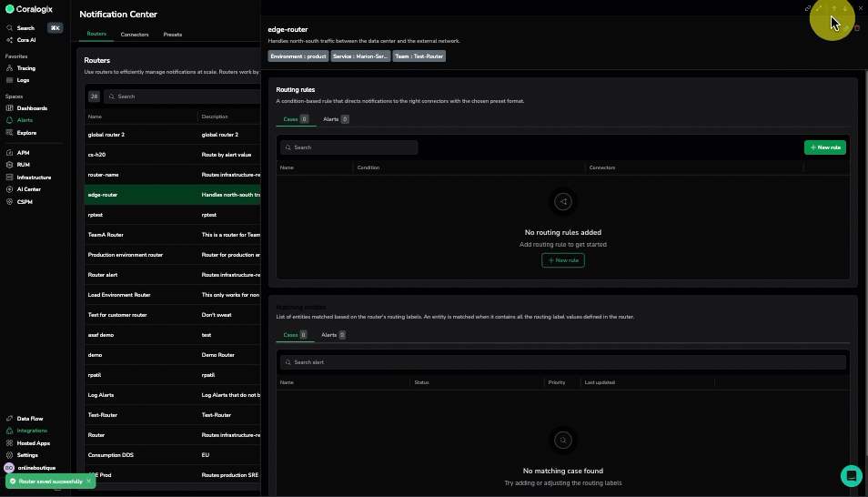Select the 'Production environment router' row
This screenshot has width=868, height=497.
(126, 255)
